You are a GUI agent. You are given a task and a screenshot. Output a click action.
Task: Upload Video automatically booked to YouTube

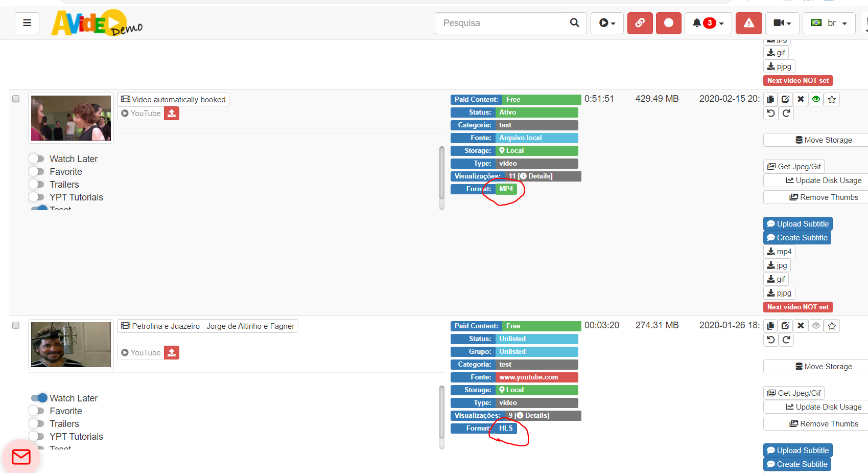point(172,114)
